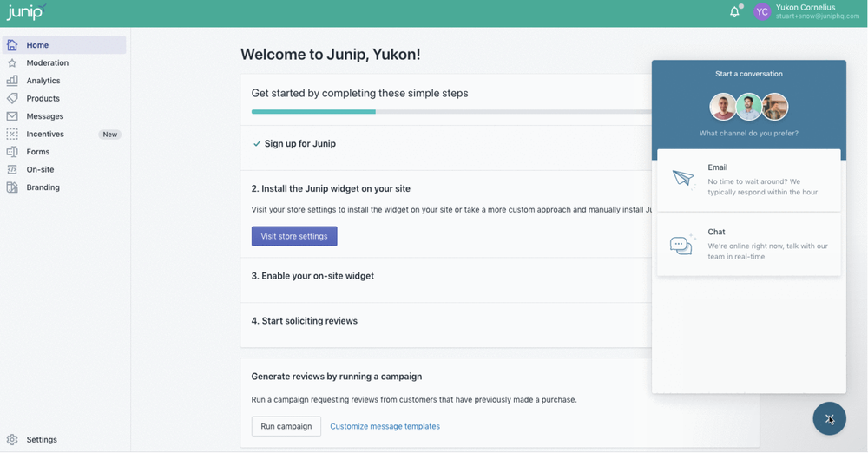Click the Visit store settings button
Viewport: 868px width, 453px height.
(x=294, y=236)
